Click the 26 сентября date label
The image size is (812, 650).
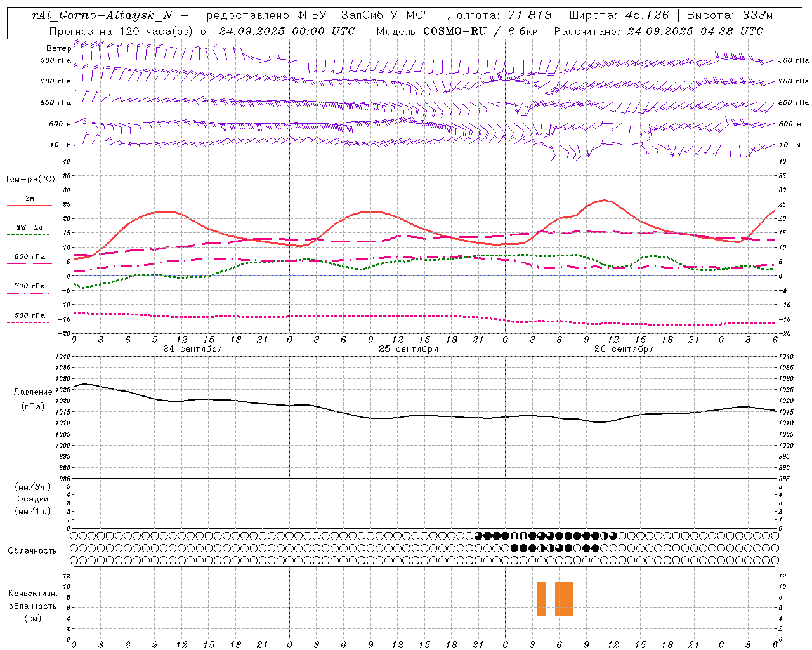[x=624, y=349]
